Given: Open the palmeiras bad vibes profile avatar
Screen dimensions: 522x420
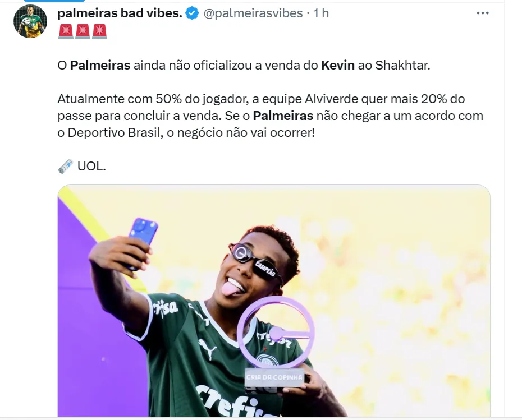Looking at the screenshot, I should pyautogui.click(x=30, y=21).
